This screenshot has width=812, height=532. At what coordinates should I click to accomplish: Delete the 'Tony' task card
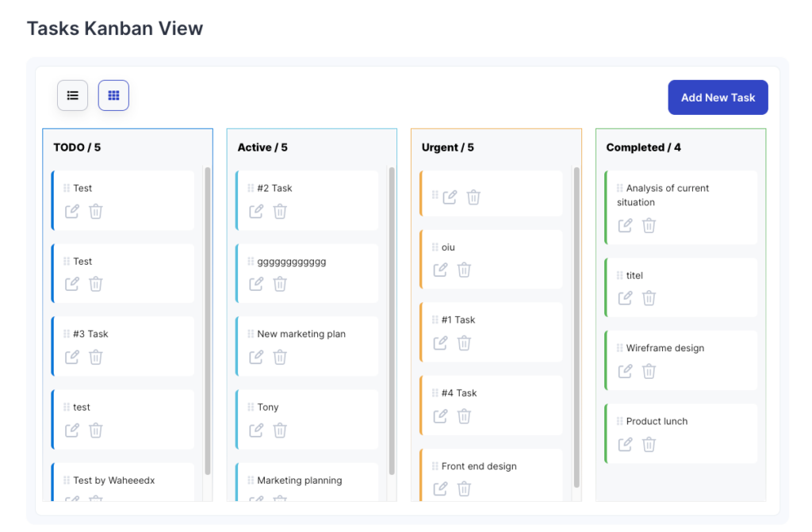click(280, 431)
